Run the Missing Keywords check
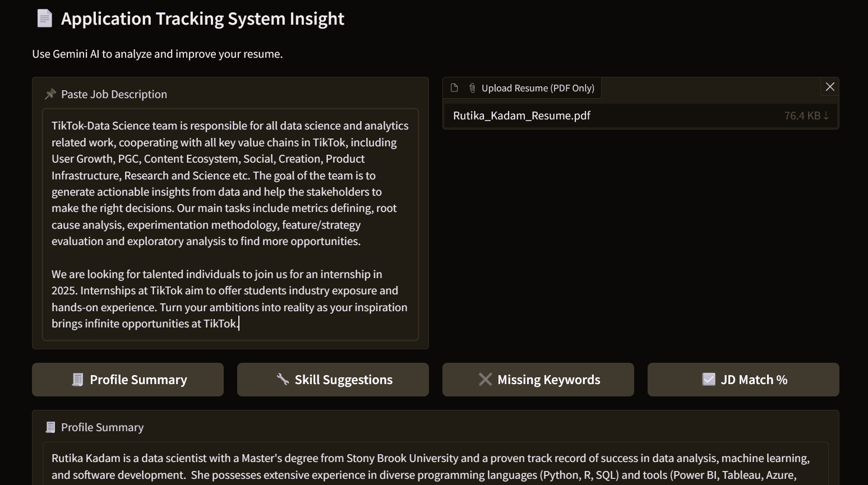 pyautogui.click(x=538, y=380)
